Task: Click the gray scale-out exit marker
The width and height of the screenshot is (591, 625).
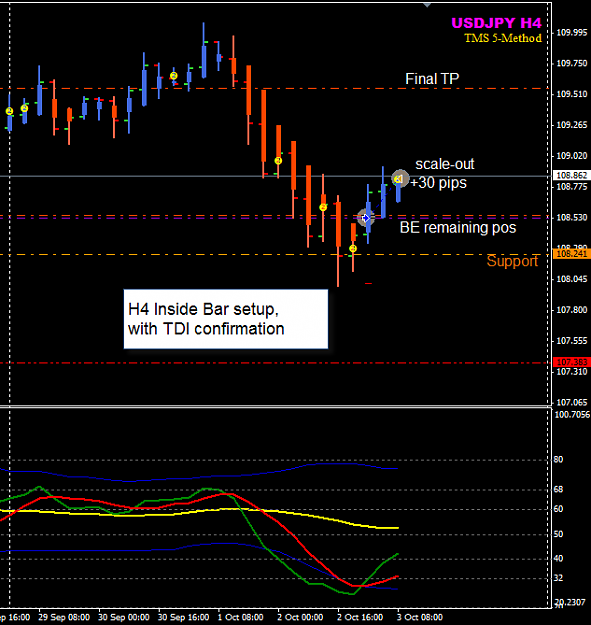Action: 400,179
